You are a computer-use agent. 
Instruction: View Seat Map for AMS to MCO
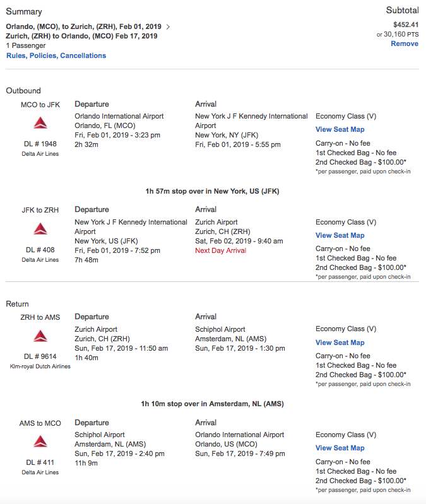(340, 448)
